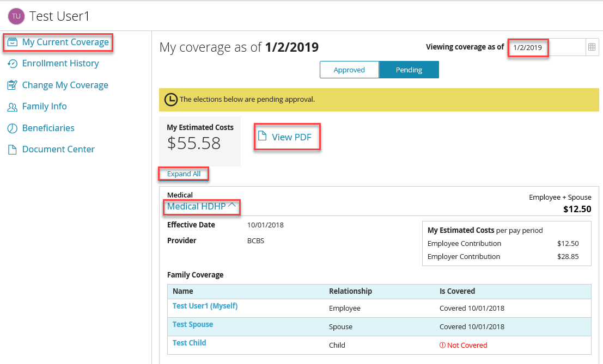Click the Change My Coverage edit icon
This screenshot has width=603, height=364.
pyautogui.click(x=12, y=85)
